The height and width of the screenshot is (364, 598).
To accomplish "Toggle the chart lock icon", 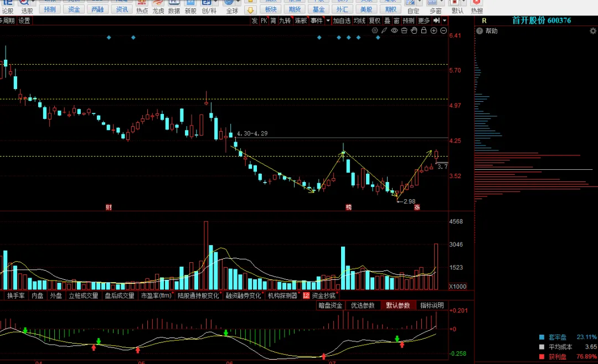I will coord(424,30).
